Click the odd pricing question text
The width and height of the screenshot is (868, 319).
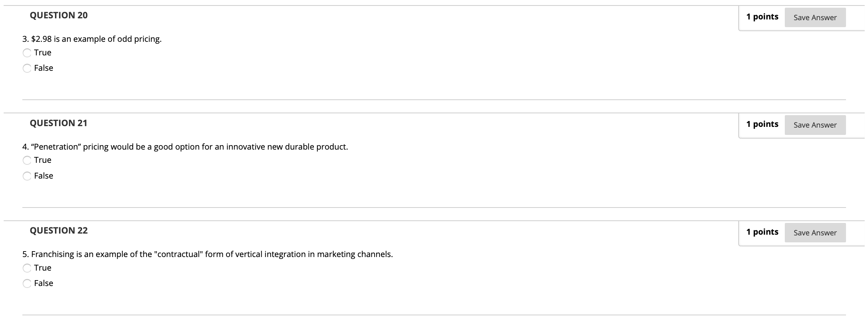pyautogui.click(x=92, y=39)
